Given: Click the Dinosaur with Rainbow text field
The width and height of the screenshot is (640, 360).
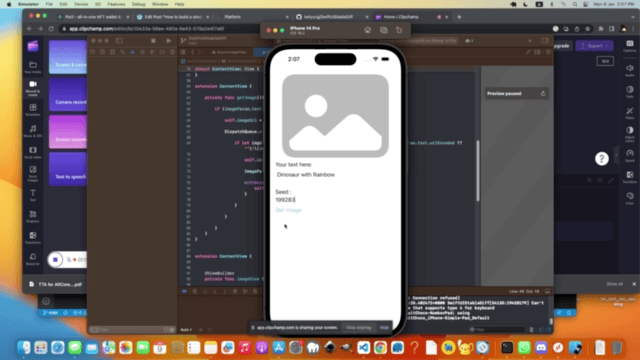Looking at the screenshot, I should [x=306, y=175].
